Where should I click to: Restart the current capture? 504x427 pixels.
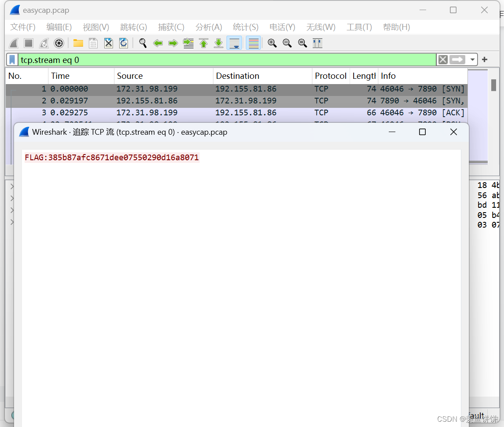44,43
